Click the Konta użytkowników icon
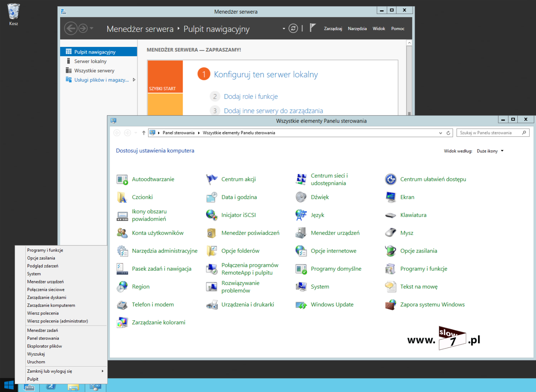Viewport: 536px width, 392px height. 122,233
